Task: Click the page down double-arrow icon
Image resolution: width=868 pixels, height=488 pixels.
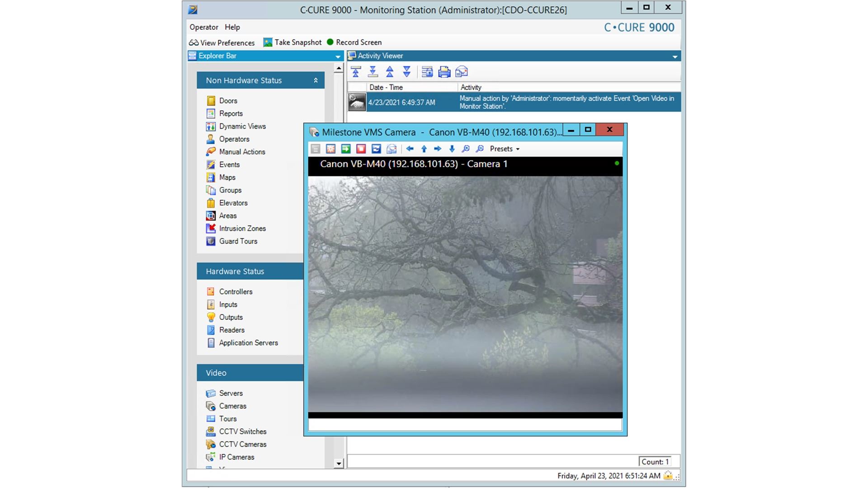Action: (406, 72)
